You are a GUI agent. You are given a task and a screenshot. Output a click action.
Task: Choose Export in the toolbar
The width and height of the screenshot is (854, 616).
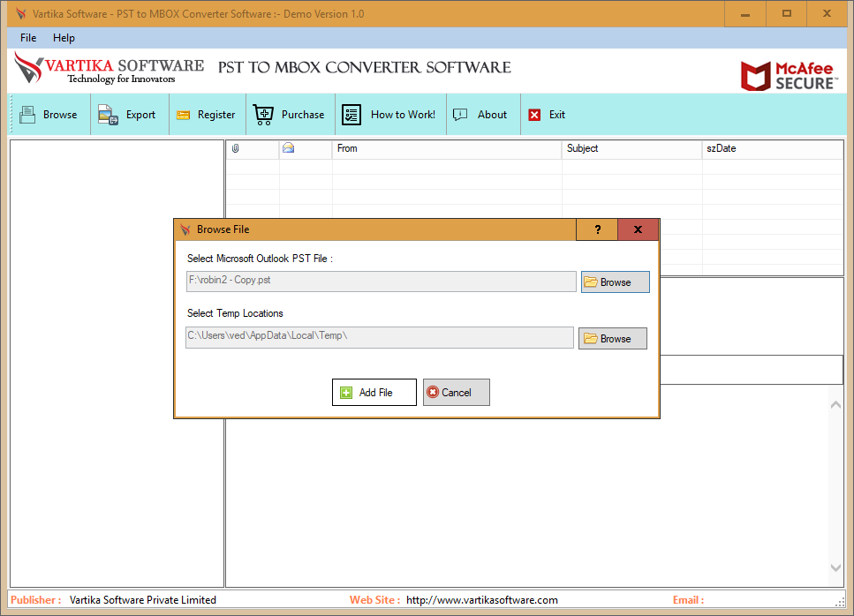[130, 115]
